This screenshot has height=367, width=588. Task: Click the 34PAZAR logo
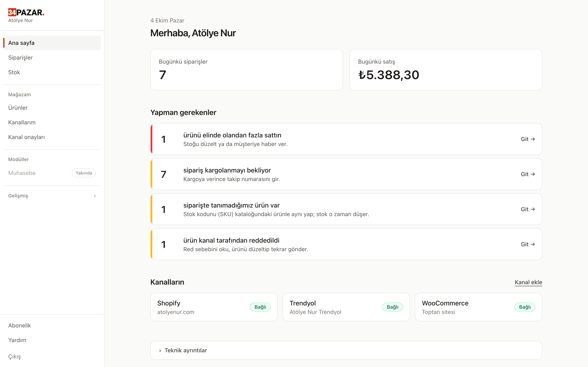pyautogui.click(x=26, y=12)
